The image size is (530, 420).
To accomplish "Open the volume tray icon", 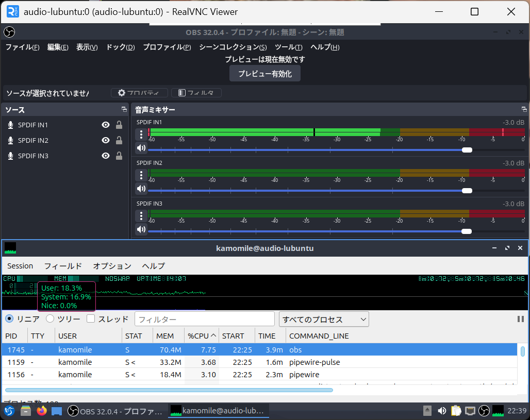I will [x=442, y=411].
